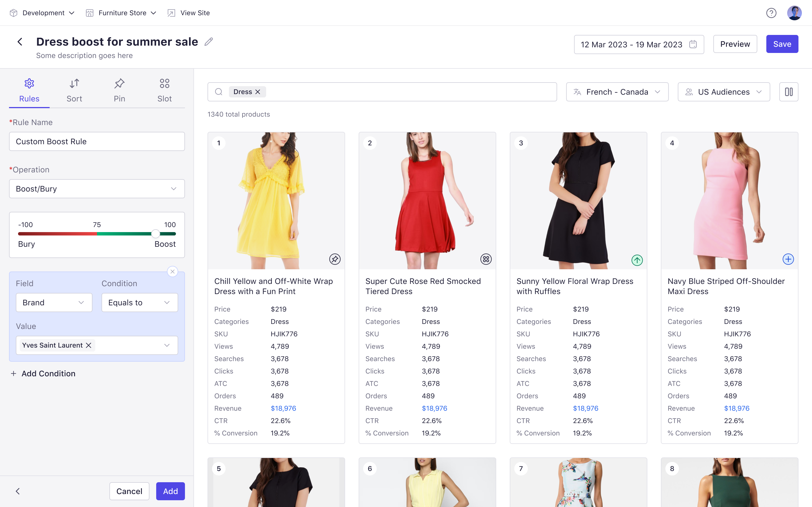Expand the US Audiences dropdown
This screenshot has height=507, width=812.
pyautogui.click(x=723, y=92)
